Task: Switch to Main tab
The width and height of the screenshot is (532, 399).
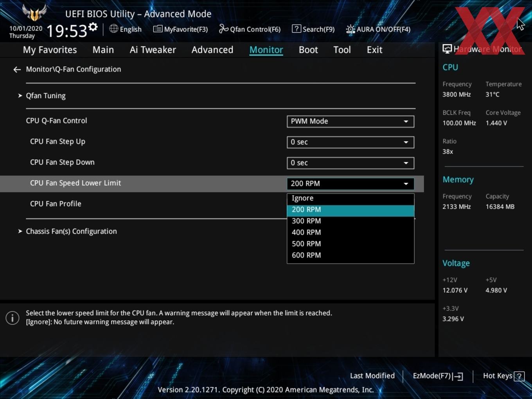Action: tap(103, 50)
